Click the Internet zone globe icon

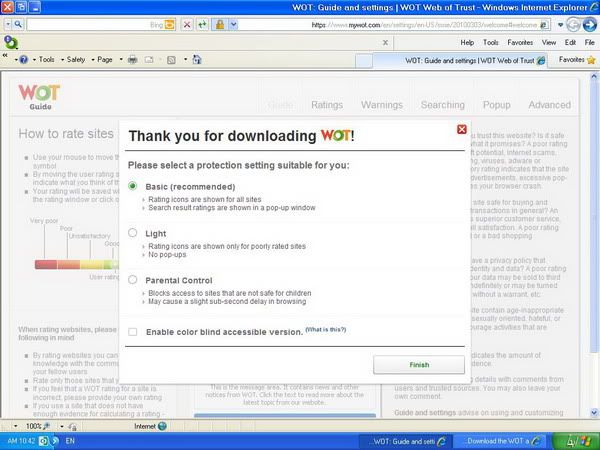click(162, 426)
